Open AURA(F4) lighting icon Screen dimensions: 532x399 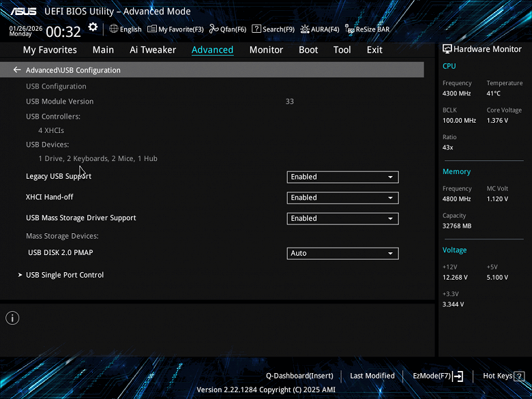[x=305, y=29]
